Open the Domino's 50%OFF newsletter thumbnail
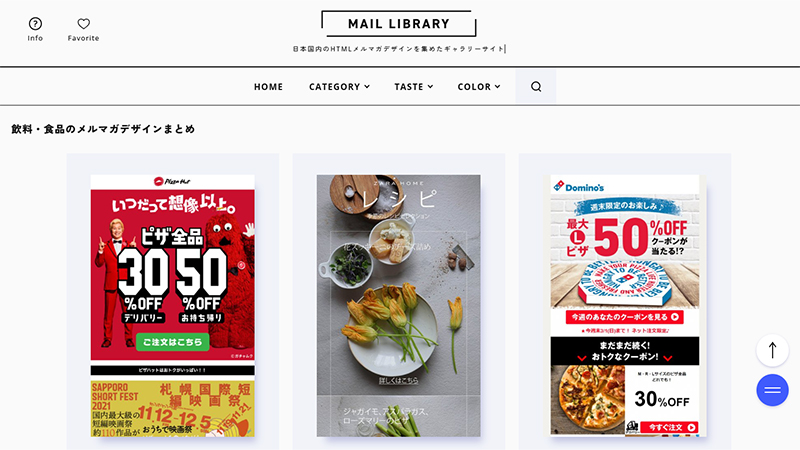This screenshot has width=800, height=450. [x=624, y=306]
